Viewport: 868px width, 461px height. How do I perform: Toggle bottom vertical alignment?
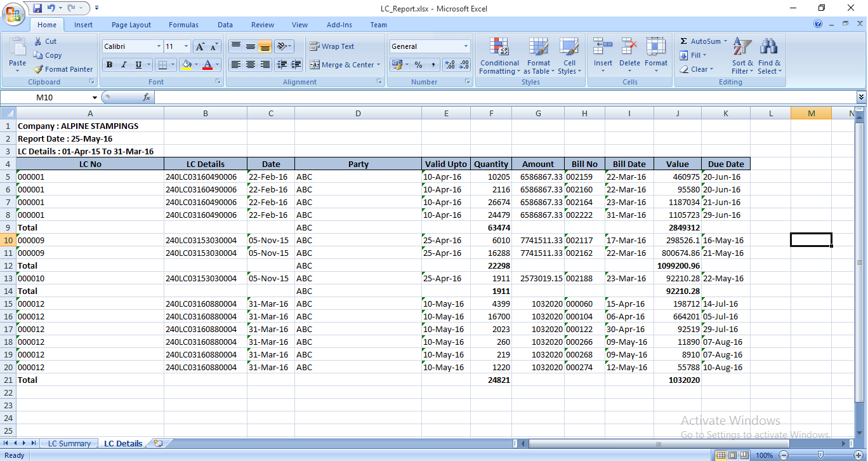point(265,46)
